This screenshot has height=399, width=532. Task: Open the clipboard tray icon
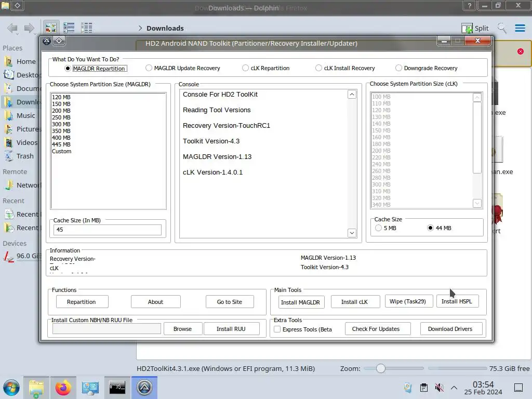coord(424,388)
